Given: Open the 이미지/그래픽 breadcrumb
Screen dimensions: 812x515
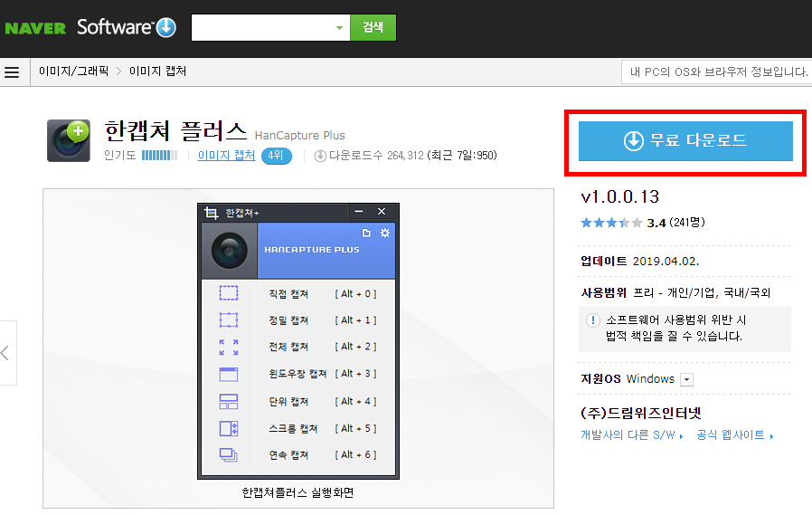Looking at the screenshot, I should click(x=73, y=71).
